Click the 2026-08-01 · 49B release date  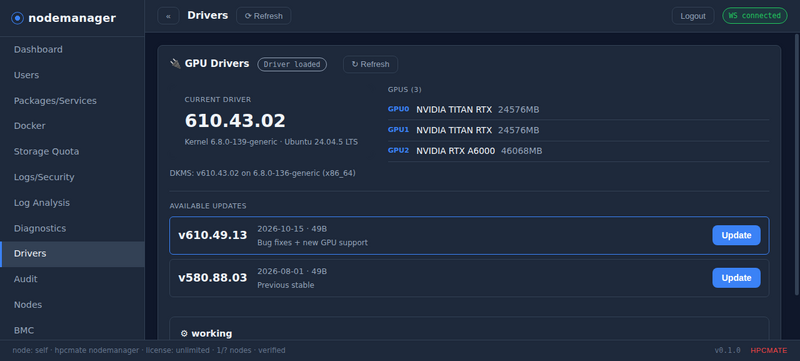tap(292, 271)
